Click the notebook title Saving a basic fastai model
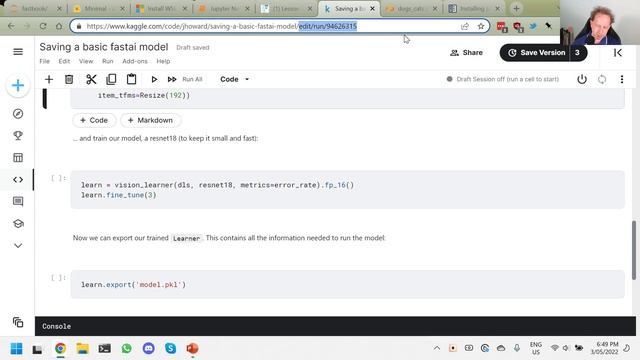 pyautogui.click(x=104, y=47)
